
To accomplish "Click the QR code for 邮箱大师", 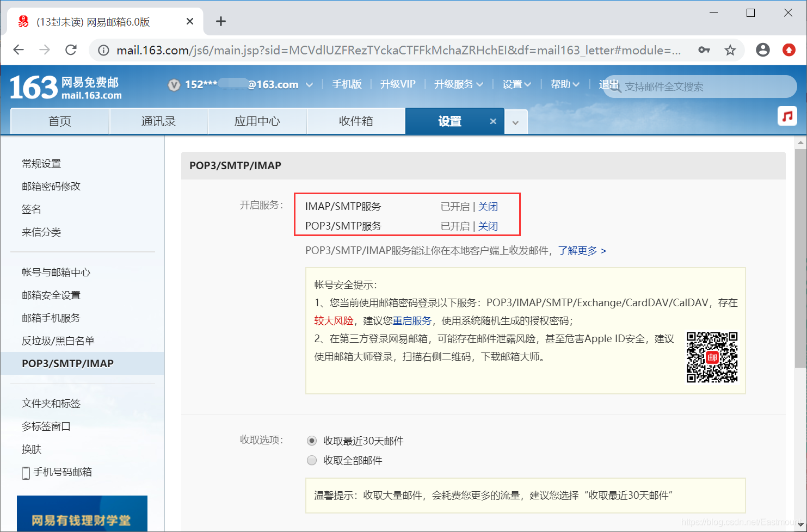I will click(x=712, y=357).
